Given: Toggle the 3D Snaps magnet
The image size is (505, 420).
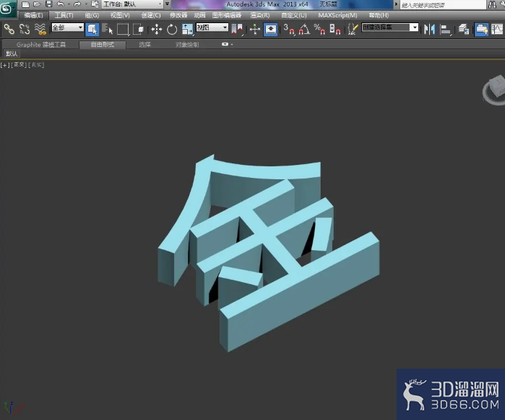Looking at the screenshot, I should tap(288, 30).
